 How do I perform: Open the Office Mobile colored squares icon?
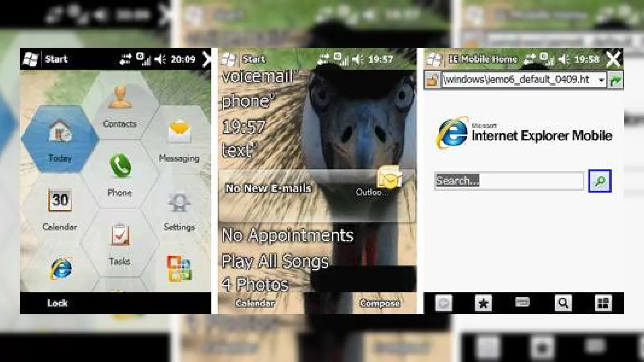tap(180, 268)
